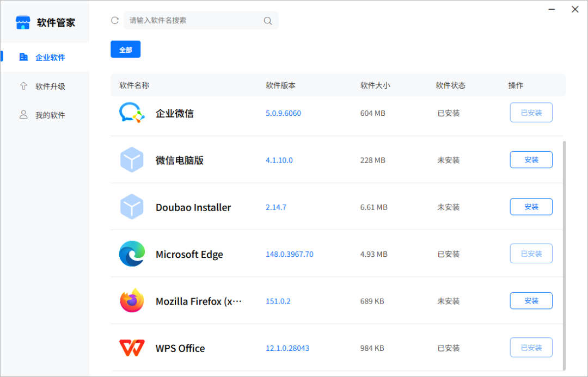This screenshot has width=588, height=377.
Task: Click 已安装 status text of 企业微信
Action: tap(448, 113)
